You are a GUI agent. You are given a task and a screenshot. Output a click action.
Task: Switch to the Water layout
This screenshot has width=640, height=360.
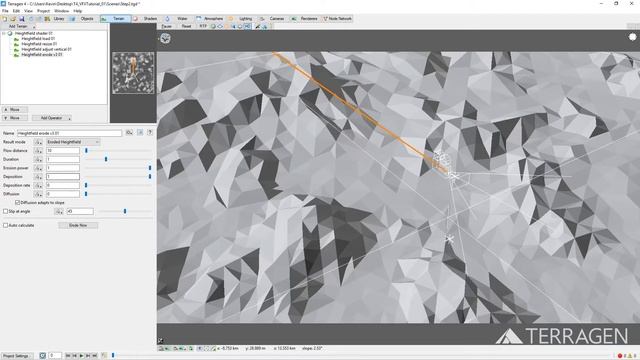[x=178, y=19]
